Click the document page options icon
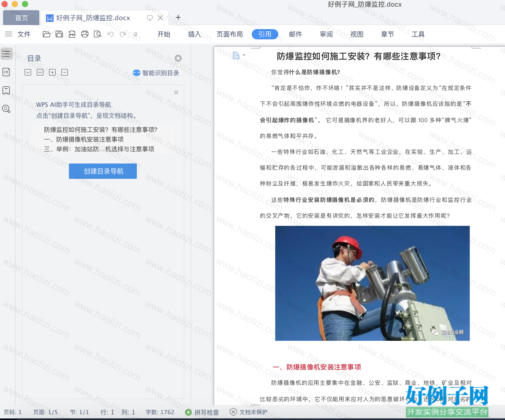 (x=236, y=55)
